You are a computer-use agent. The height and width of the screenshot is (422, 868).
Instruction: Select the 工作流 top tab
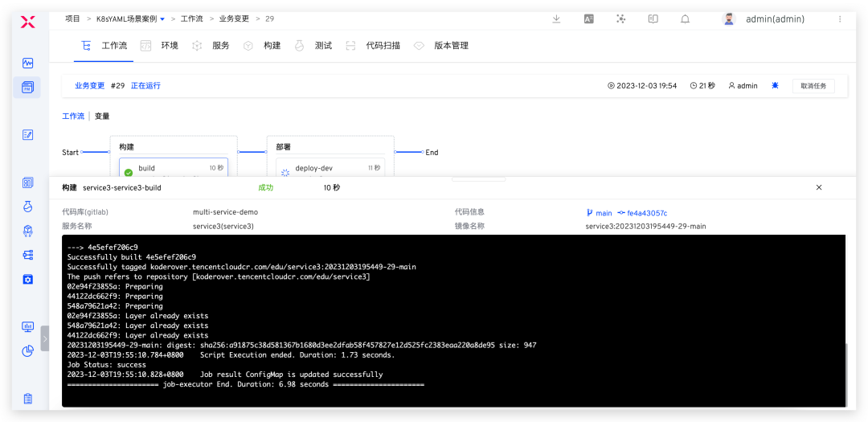(104, 45)
